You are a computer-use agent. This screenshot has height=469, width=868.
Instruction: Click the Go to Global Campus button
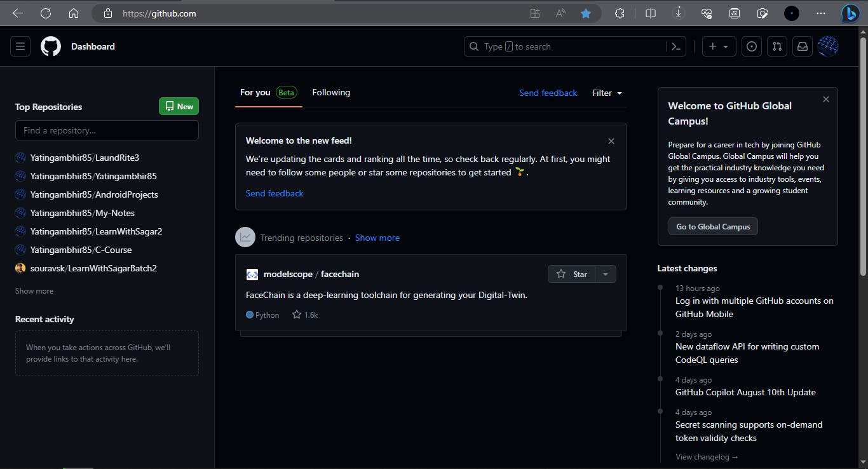pyautogui.click(x=713, y=226)
